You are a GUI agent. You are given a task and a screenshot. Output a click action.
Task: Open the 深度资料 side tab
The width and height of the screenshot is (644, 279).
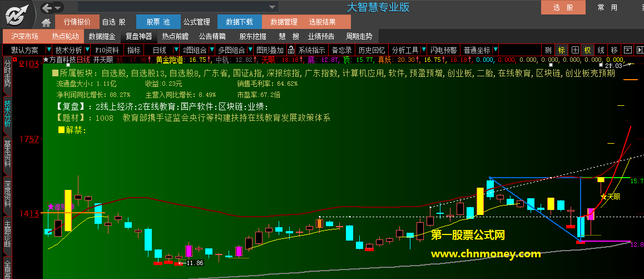coord(7,194)
